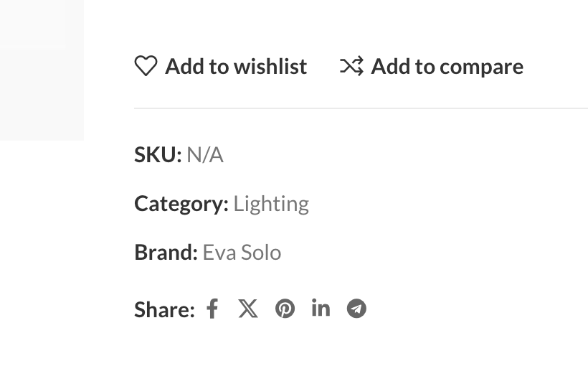Screen dimensions: 588x389
Task: Open the Eva Solo brand link
Action: point(242,253)
